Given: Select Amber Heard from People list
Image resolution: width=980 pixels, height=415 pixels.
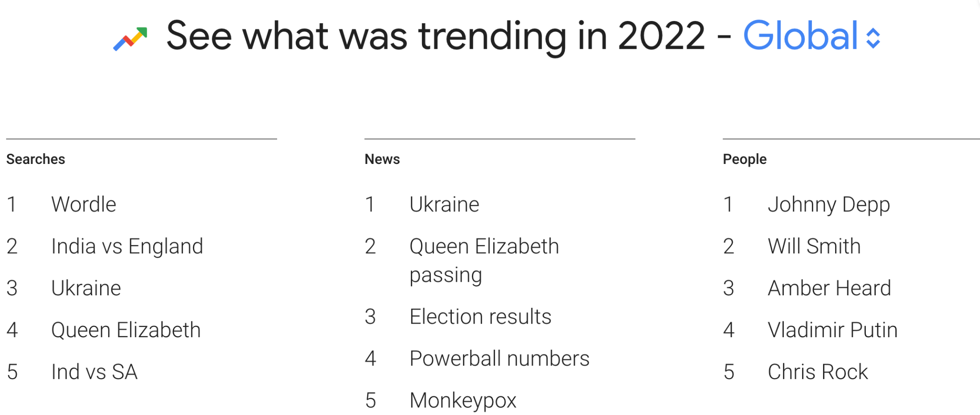Looking at the screenshot, I should pyautogui.click(x=829, y=288).
